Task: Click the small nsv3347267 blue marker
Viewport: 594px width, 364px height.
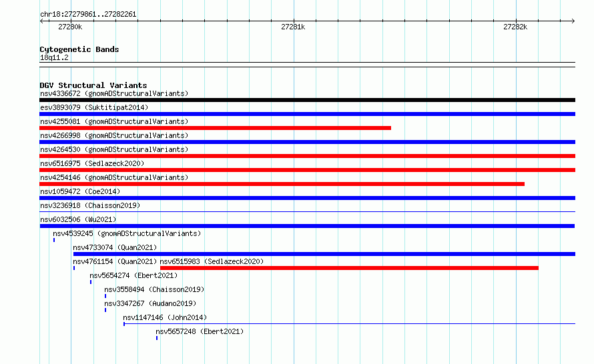Action: click(105, 310)
